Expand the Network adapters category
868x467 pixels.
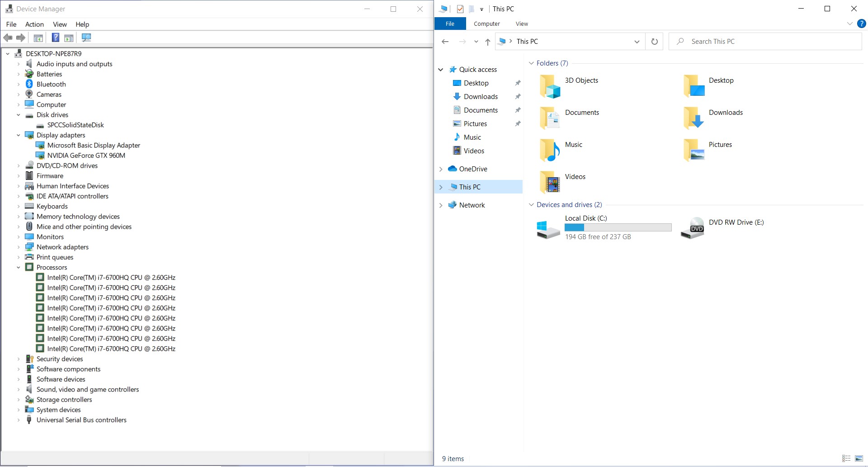(x=19, y=247)
